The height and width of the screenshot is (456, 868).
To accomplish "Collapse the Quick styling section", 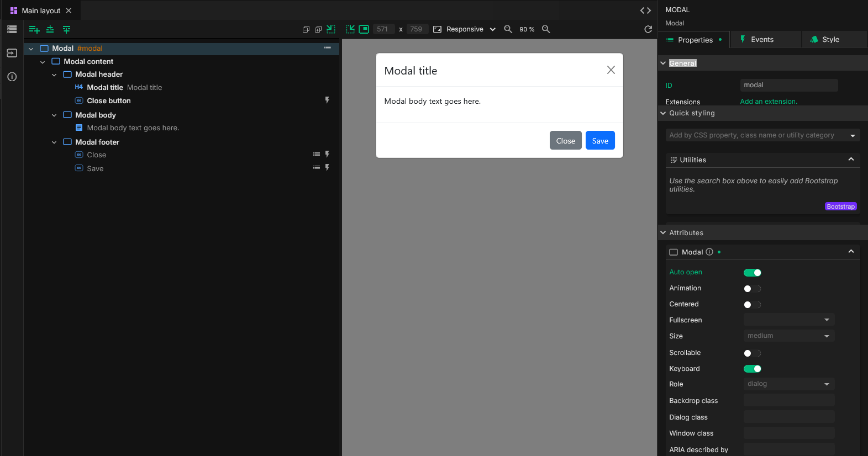I will point(663,113).
